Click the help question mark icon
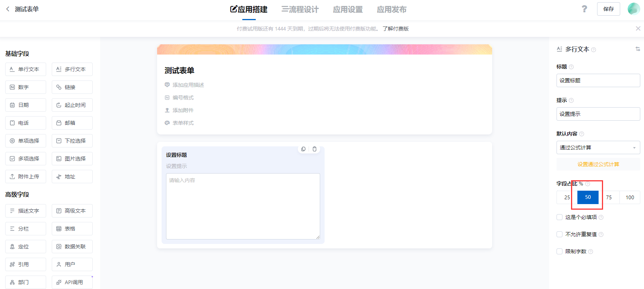The height and width of the screenshot is (289, 644). (x=584, y=9)
